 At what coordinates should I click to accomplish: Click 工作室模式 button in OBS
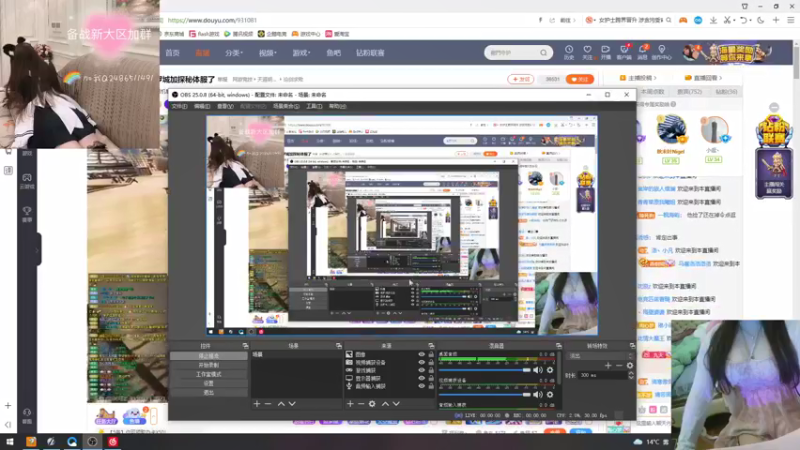pyautogui.click(x=209, y=374)
